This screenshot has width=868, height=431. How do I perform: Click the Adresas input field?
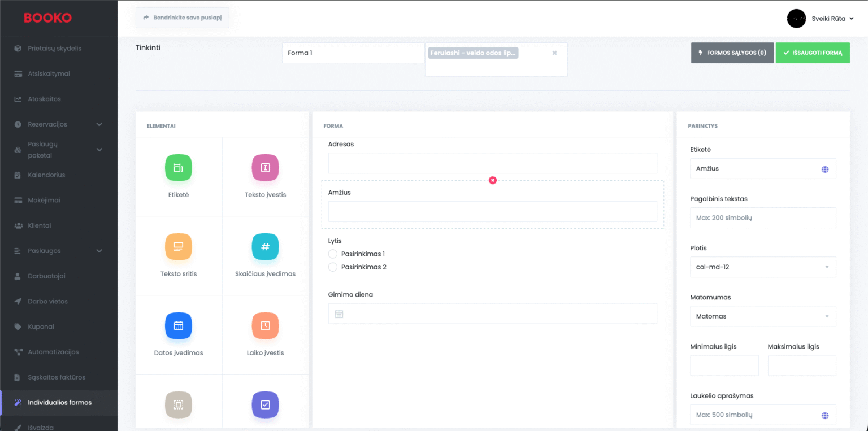492,163
